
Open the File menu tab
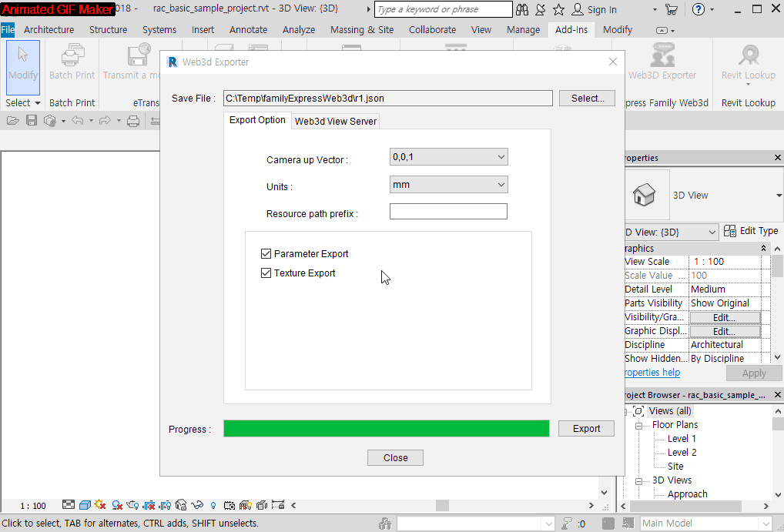8,29
